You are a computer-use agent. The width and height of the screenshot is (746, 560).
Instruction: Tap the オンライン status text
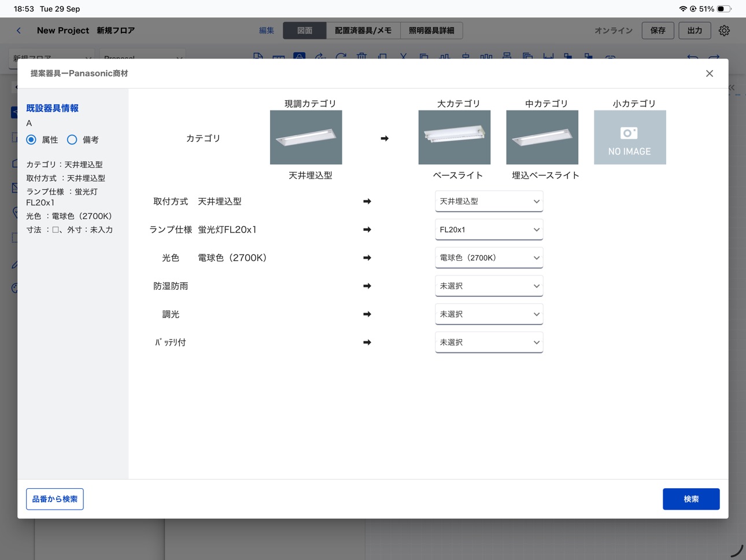pyautogui.click(x=614, y=31)
